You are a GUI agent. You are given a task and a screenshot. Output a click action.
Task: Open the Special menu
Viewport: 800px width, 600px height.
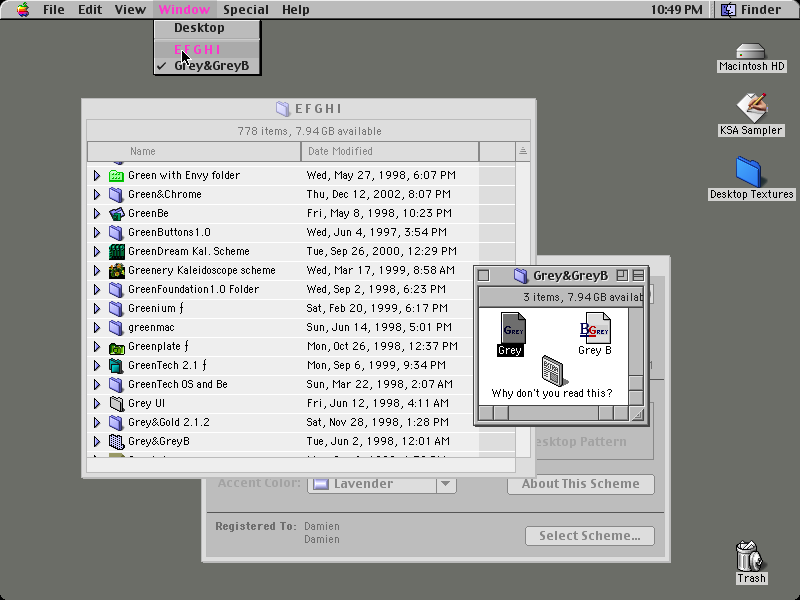[x=246, y=9]
